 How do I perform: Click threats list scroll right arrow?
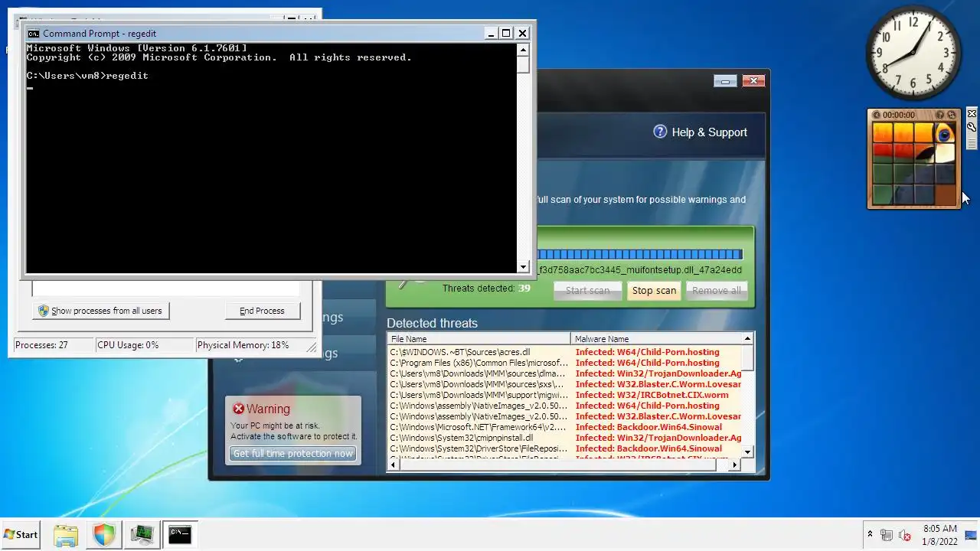click(735, 464)
